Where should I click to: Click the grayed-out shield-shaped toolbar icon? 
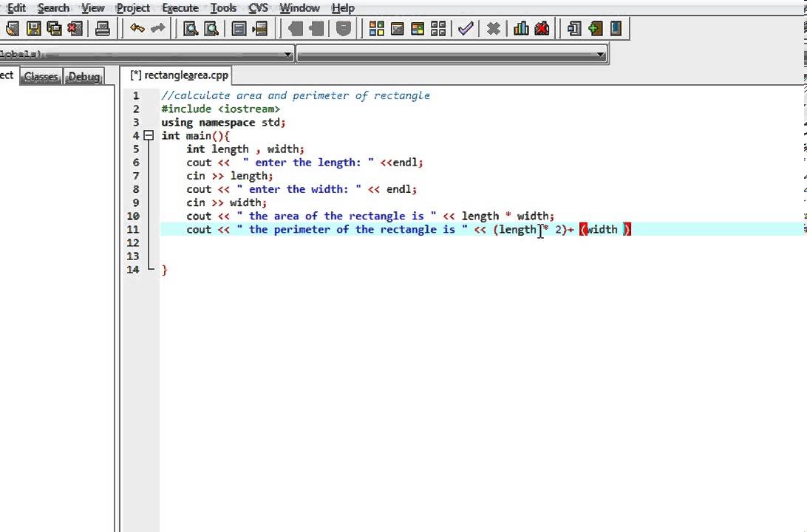[344, 28]
